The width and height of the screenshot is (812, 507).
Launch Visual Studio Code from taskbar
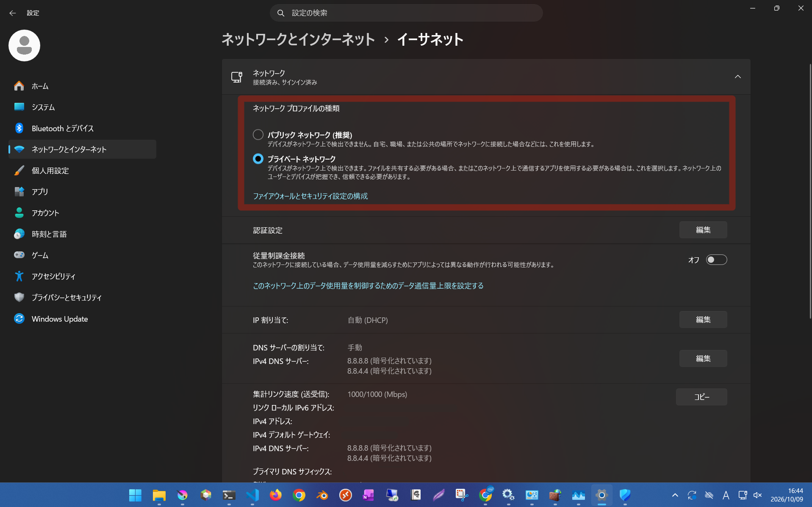(x=252, y=495)
